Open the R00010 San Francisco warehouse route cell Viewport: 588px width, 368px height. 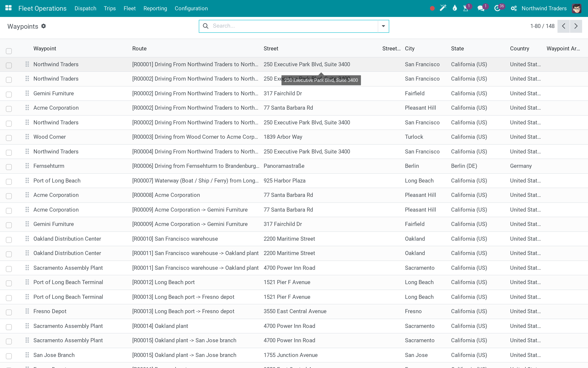pos(175,238)
